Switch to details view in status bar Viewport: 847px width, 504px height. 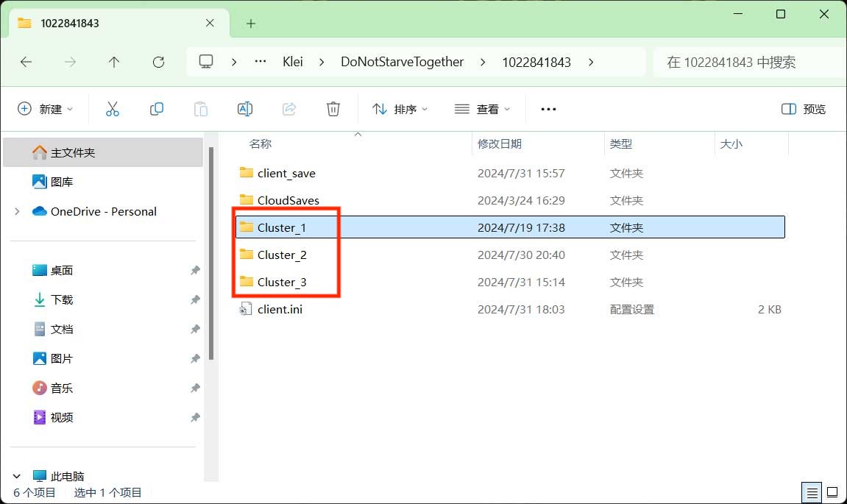812,493
